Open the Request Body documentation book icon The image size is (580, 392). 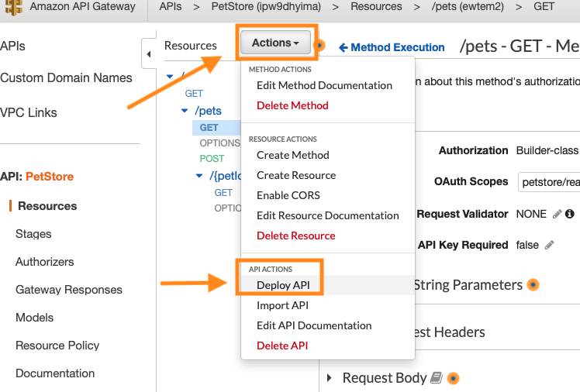click(x=437, y=377)
